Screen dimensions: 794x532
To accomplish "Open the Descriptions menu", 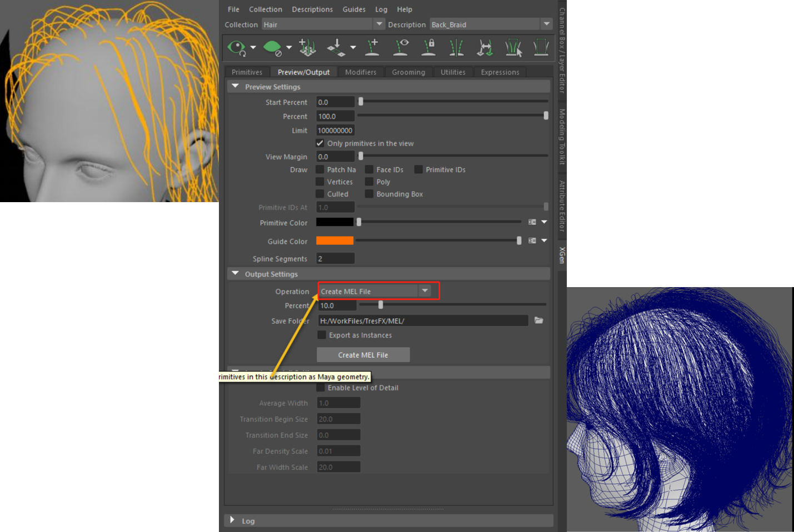I will (x=312, y=9).
